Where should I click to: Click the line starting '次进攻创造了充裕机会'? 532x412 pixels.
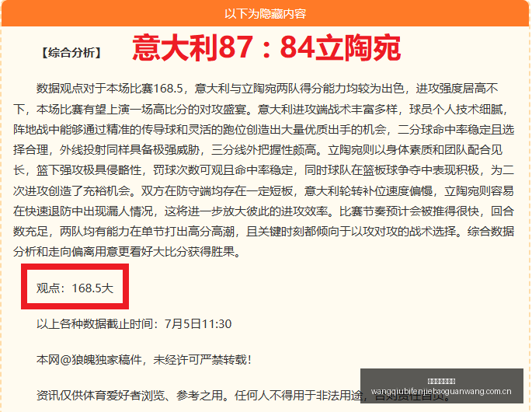[263, 191]
